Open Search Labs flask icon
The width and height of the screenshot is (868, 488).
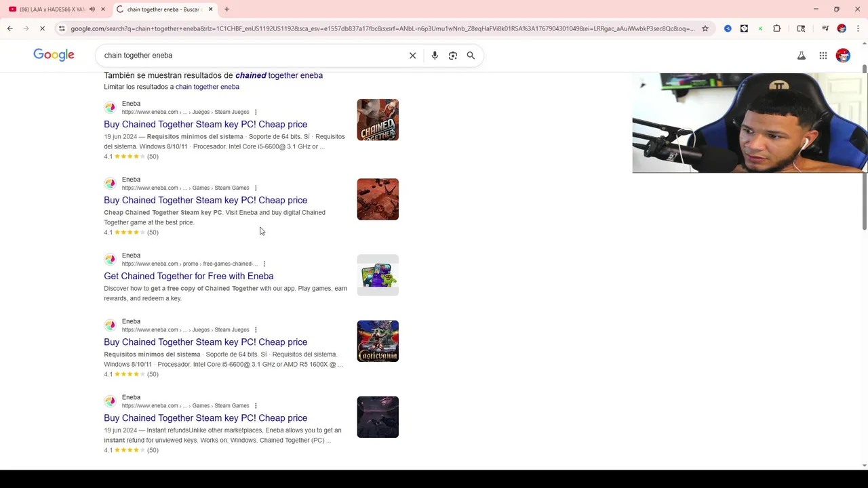click(802, 56)
